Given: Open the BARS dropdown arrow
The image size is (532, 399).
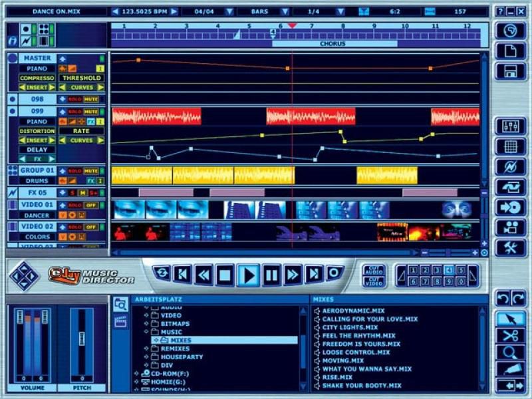Looking at the screenshot, I should click(x=284, y=11).
